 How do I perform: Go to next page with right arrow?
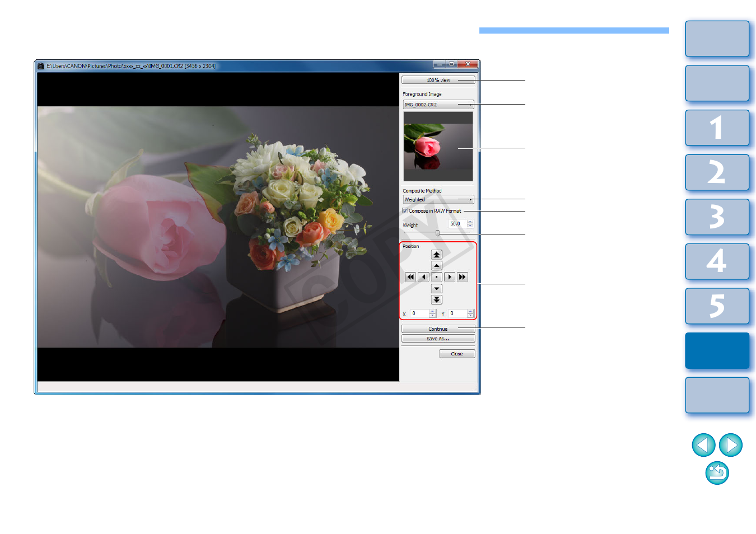[731, 445]
